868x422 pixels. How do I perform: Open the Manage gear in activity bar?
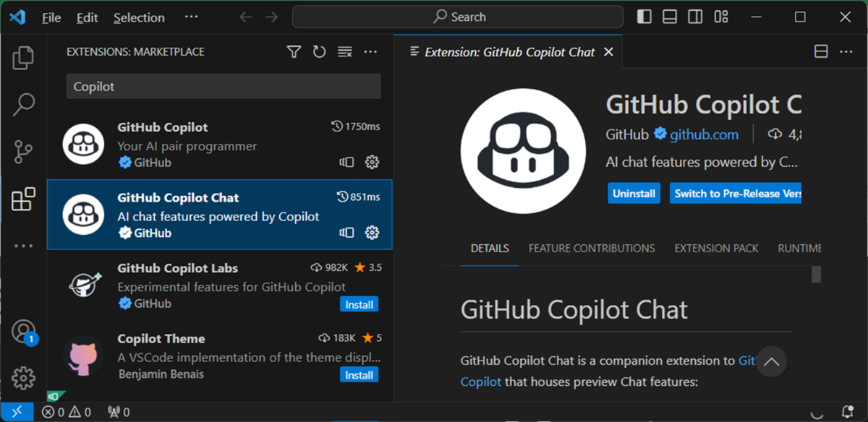23,377
